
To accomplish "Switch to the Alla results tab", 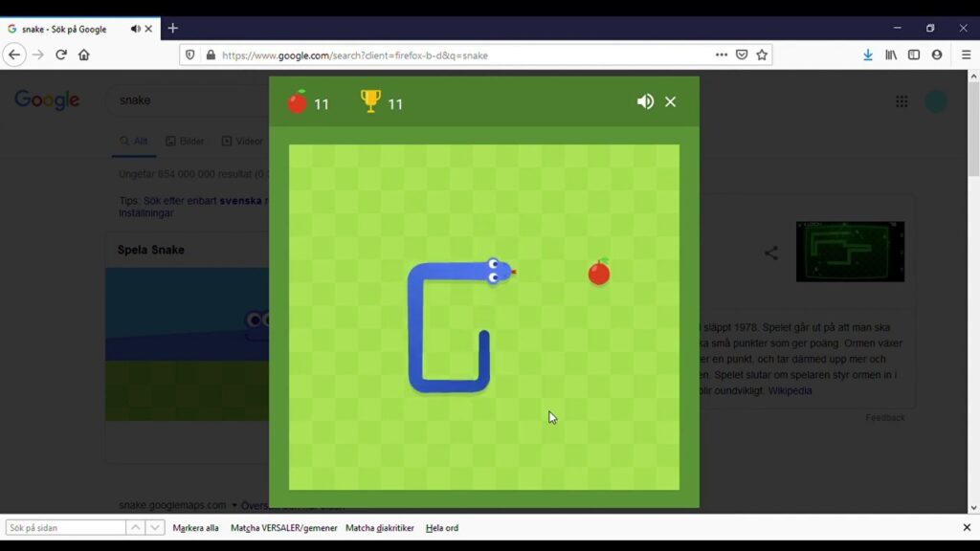I will [x=134, y=142].
